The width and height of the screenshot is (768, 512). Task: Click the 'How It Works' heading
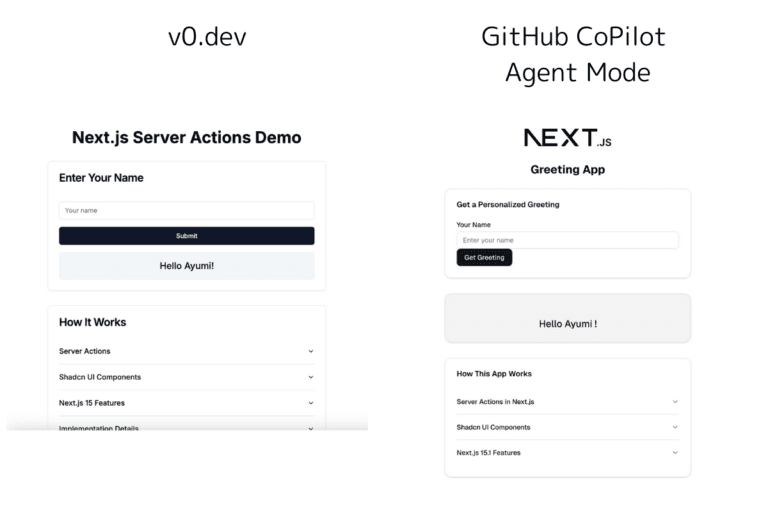click(x=93, y=322)
